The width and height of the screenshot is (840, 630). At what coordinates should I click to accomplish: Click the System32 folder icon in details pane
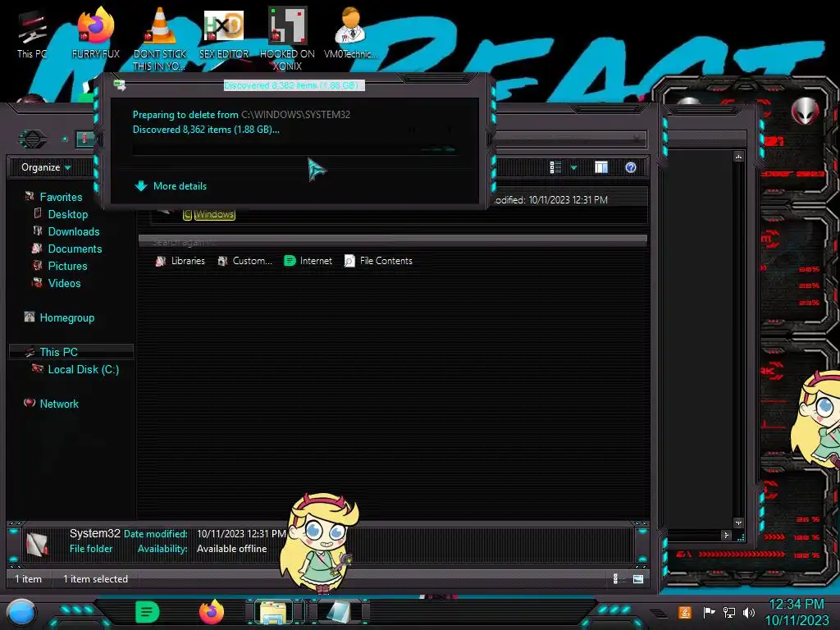click(38, 543)
